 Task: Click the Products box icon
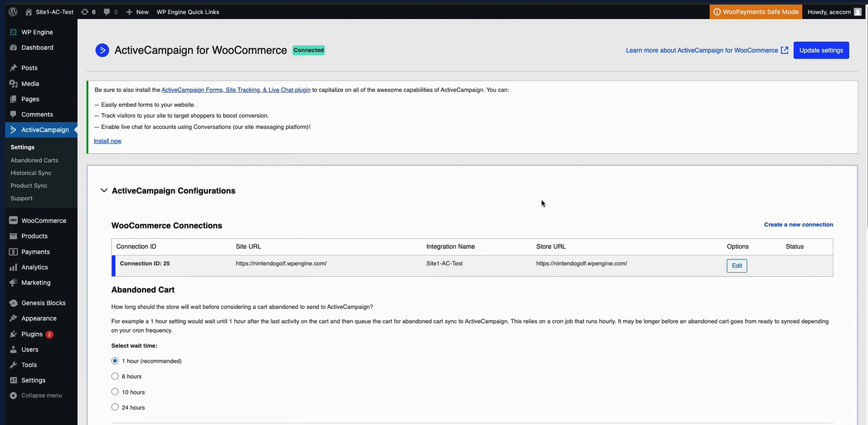point(13,236)
